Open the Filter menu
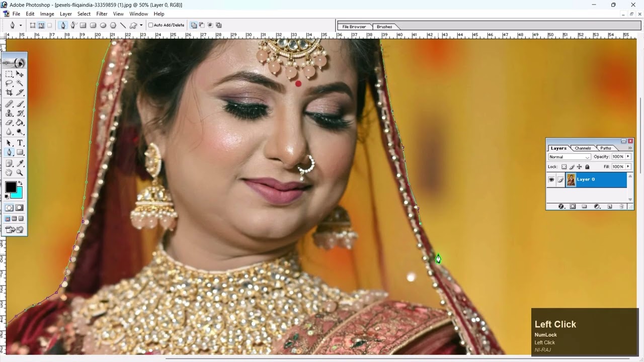The height and width of the screenshot is (362, 644). (102, 14)
